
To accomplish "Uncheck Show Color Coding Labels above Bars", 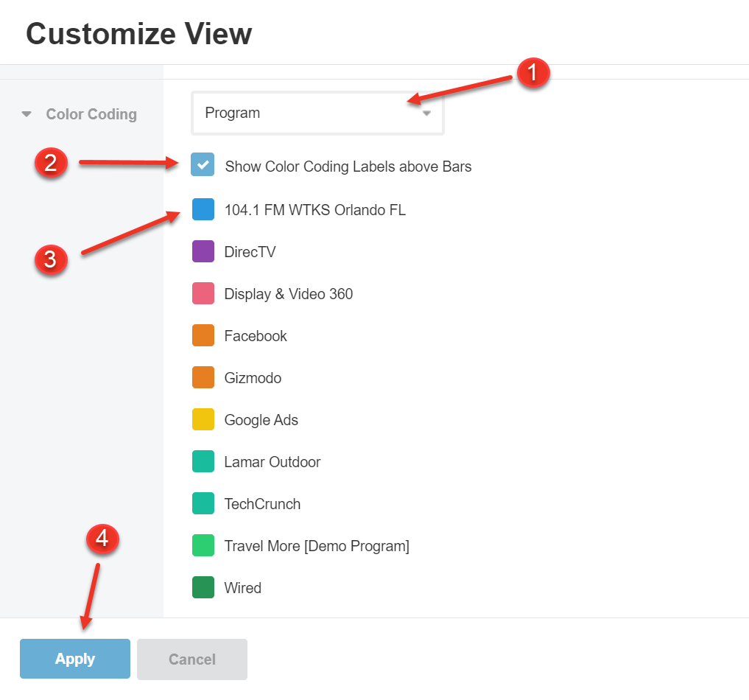I will click(x=203, y=164).
